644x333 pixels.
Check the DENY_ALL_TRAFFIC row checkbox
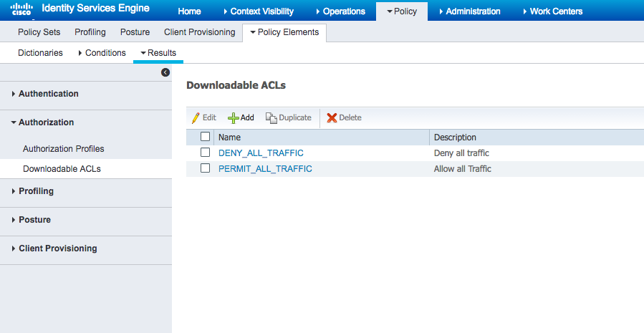pos(205,153)
